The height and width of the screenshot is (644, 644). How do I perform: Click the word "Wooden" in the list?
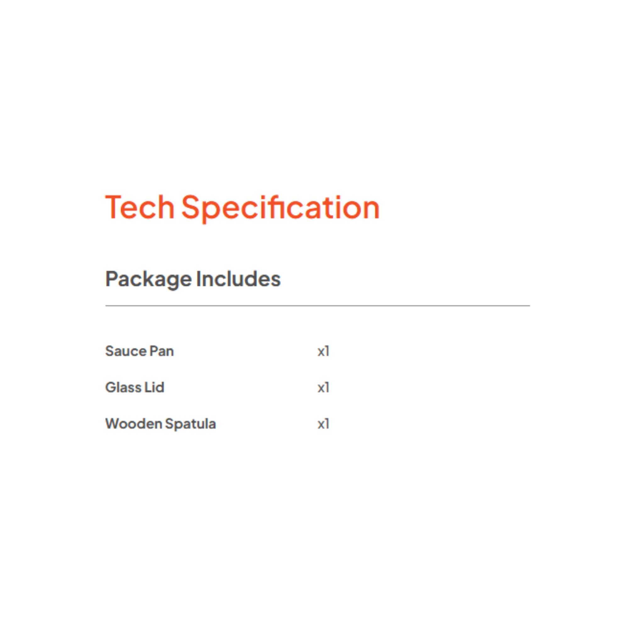point(134,424)
